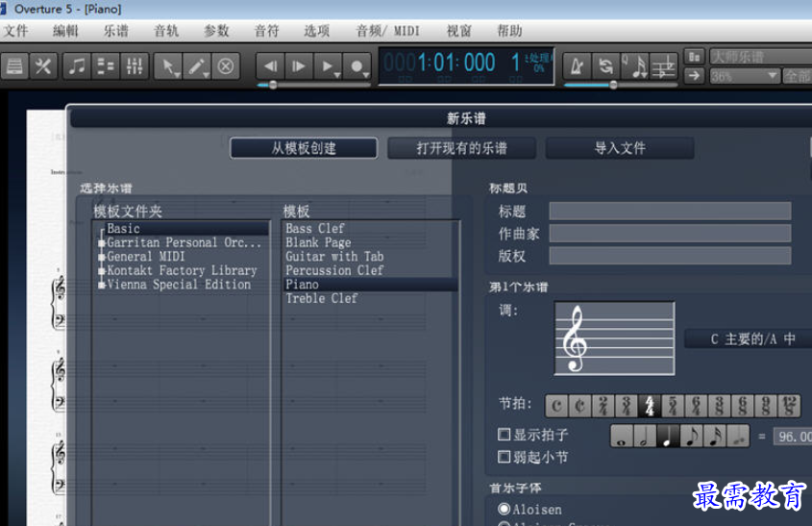Click the right arrow icon beside zoom

[695, 76]
